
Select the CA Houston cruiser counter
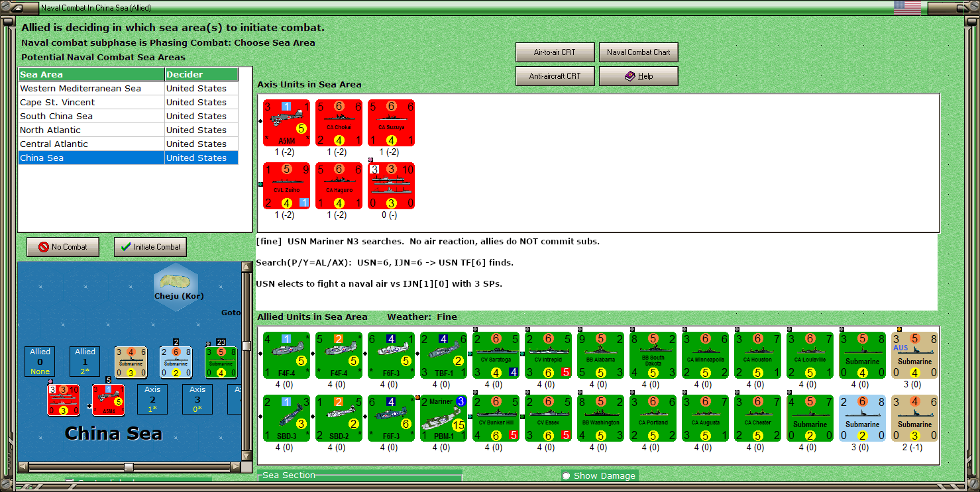click(x=757, y=355)
